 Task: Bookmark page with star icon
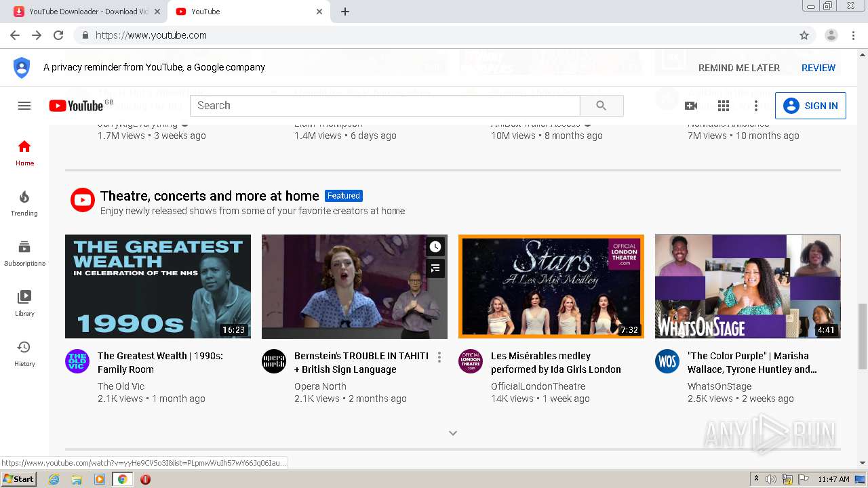point(804,35)
